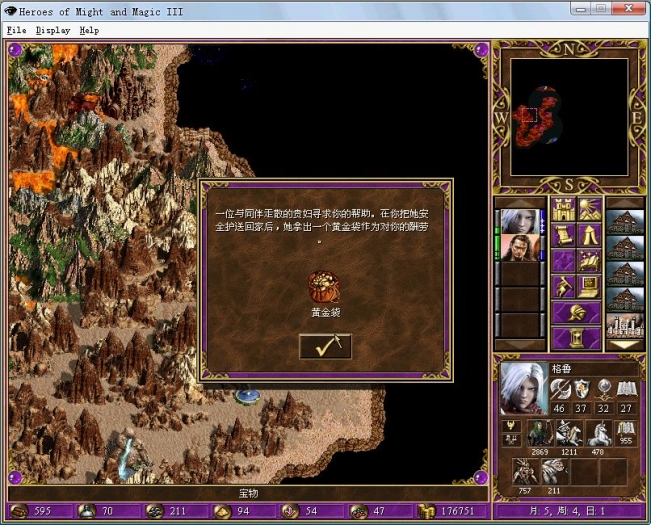
Task: Click the fountain object on the map
Action: tap(248, 396)
